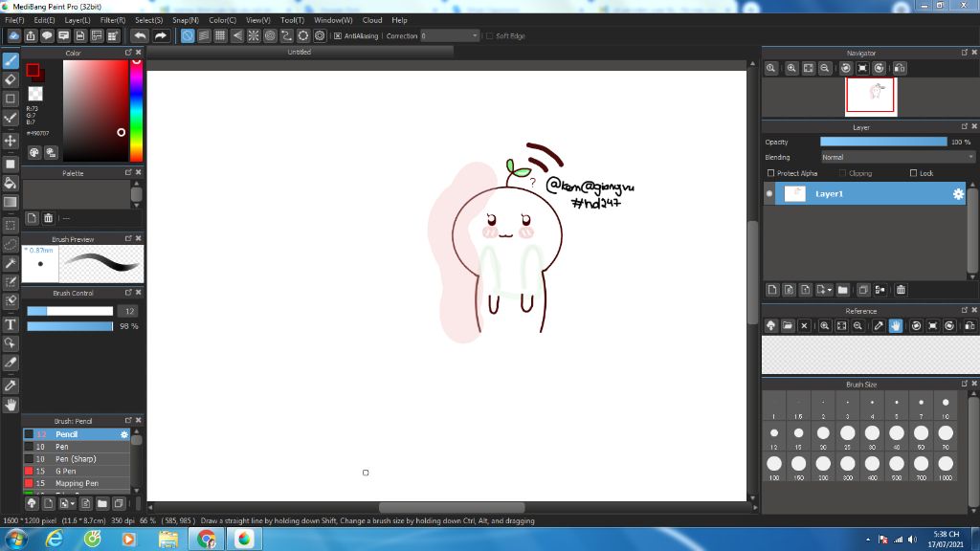Open the Layer menu
The image size is (980, 551).
coord(78,20)
